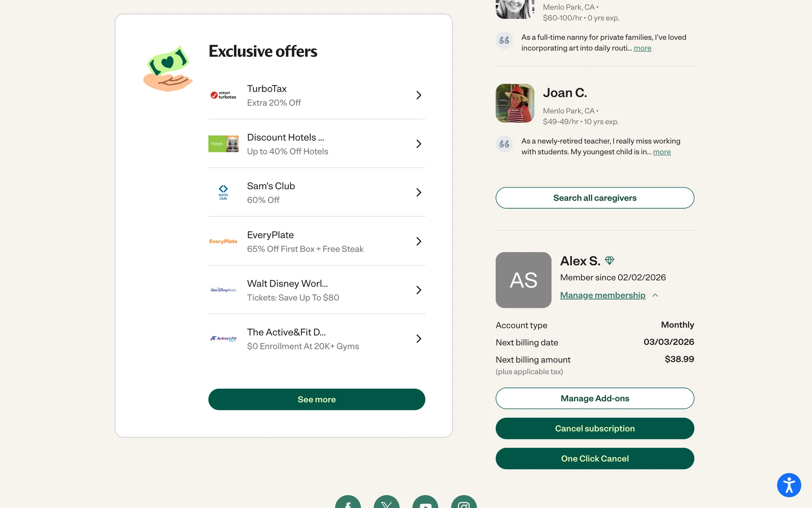Click Search all caregivers button

click(x=595, y=198)
